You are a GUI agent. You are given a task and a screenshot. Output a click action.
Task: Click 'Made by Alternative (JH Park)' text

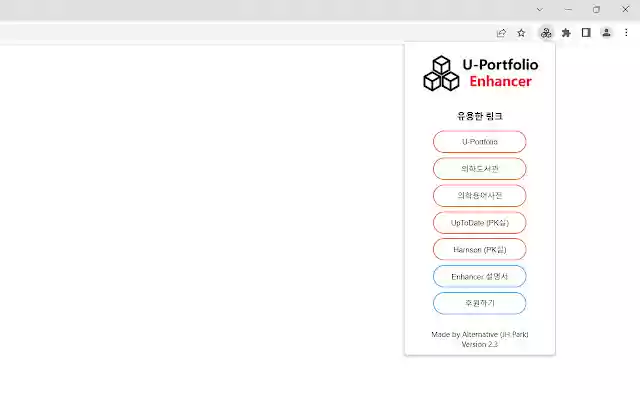[x=480, y=334]
